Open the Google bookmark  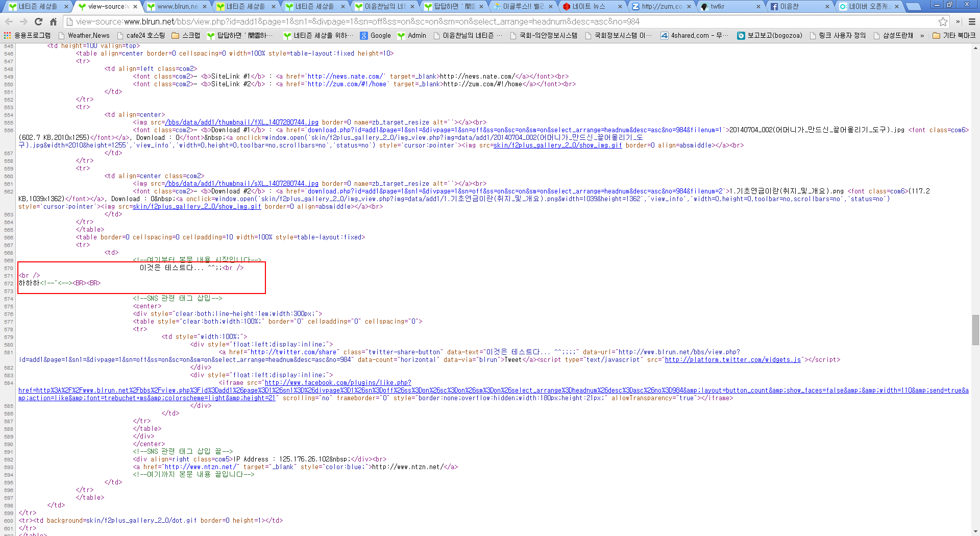pyautogui.click(x=375, y=35)
